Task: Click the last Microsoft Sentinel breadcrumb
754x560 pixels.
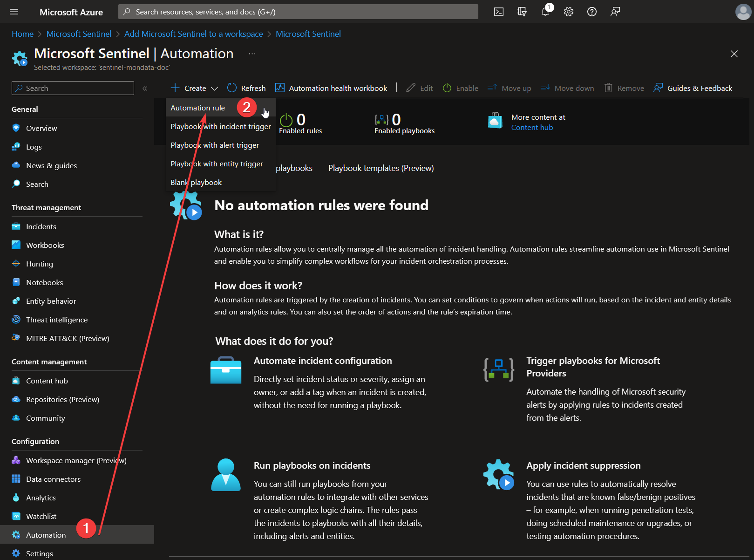Action: click(308, 34)
